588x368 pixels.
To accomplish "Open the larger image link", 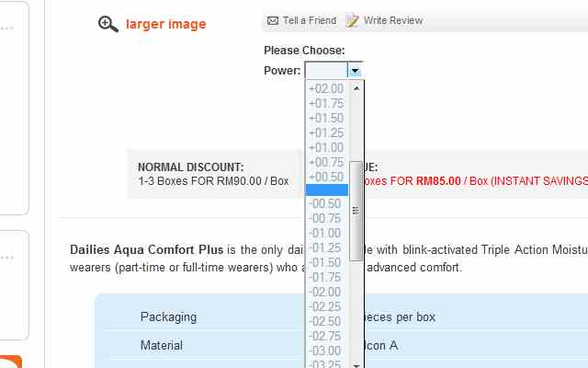I will click(x=165, y=24).
